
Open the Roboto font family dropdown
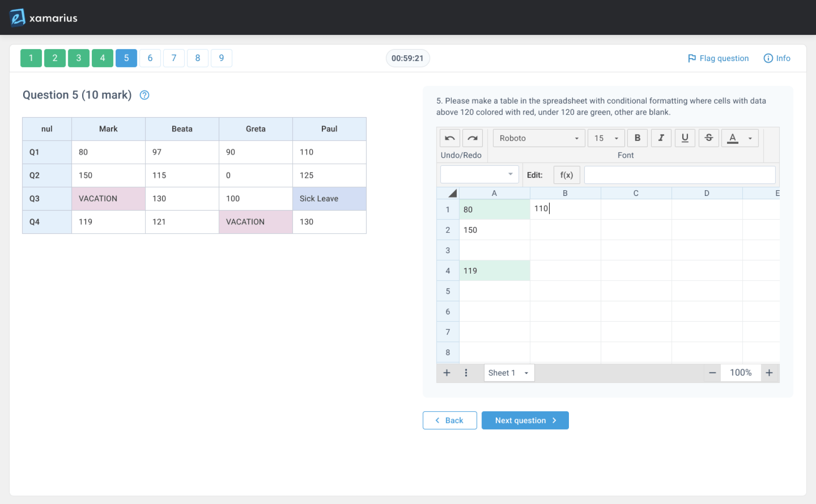[538, 138]
